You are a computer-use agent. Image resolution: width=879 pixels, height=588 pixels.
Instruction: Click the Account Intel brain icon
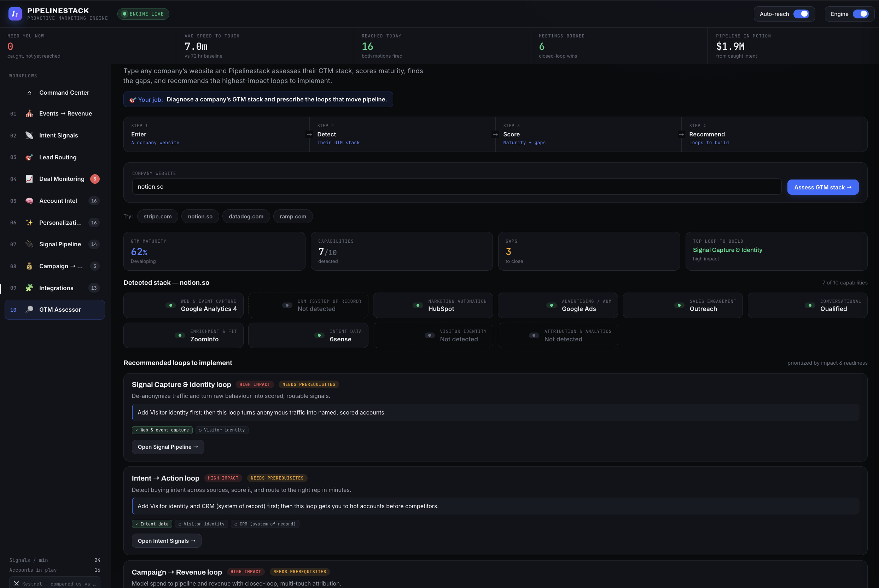pos(29,201)
